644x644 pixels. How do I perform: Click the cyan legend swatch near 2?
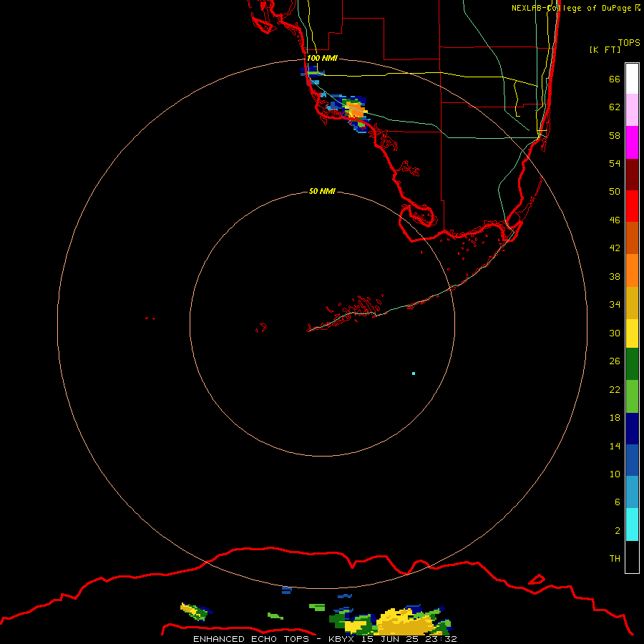(632, 525)
